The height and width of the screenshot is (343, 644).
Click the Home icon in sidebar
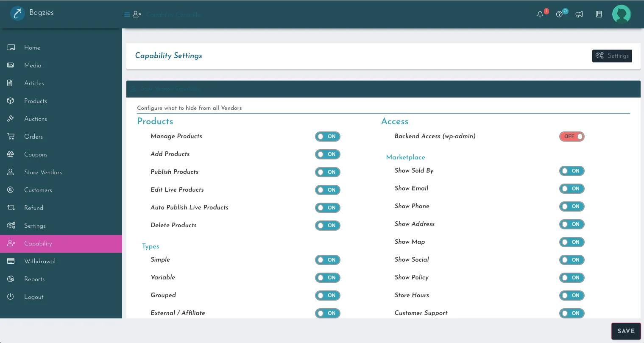[11, 47]
